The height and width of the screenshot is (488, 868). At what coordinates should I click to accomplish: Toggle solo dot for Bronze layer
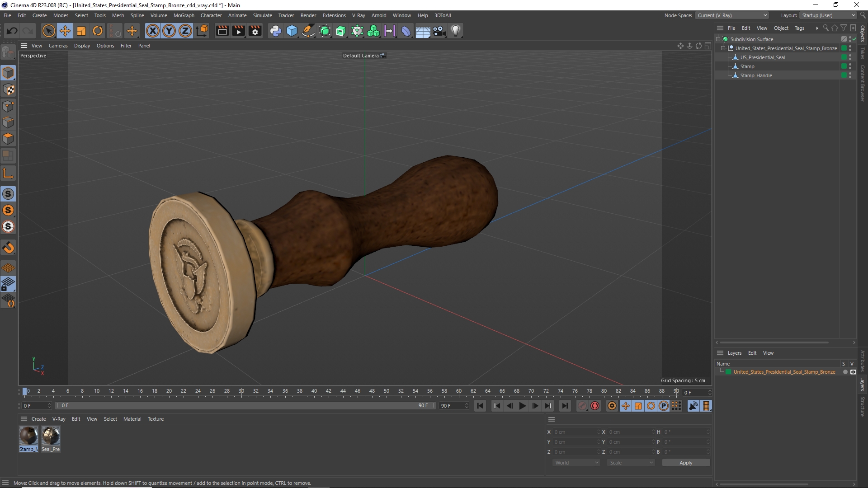[845, 372]
